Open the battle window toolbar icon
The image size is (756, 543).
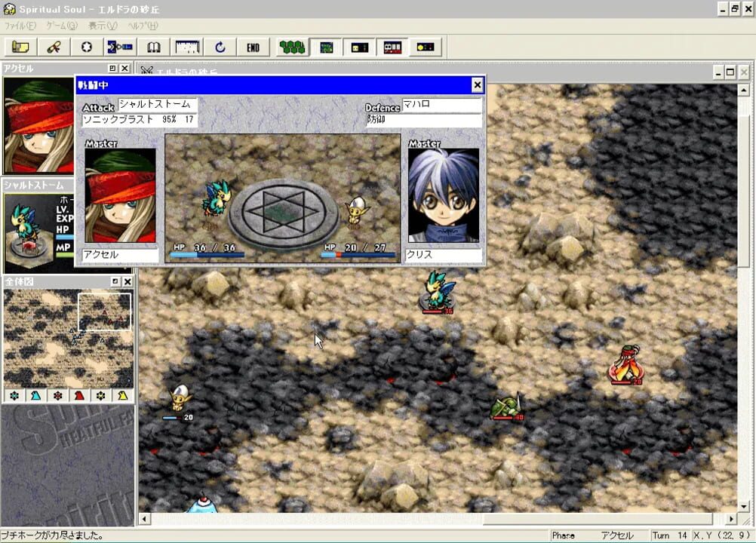point(393,47)
